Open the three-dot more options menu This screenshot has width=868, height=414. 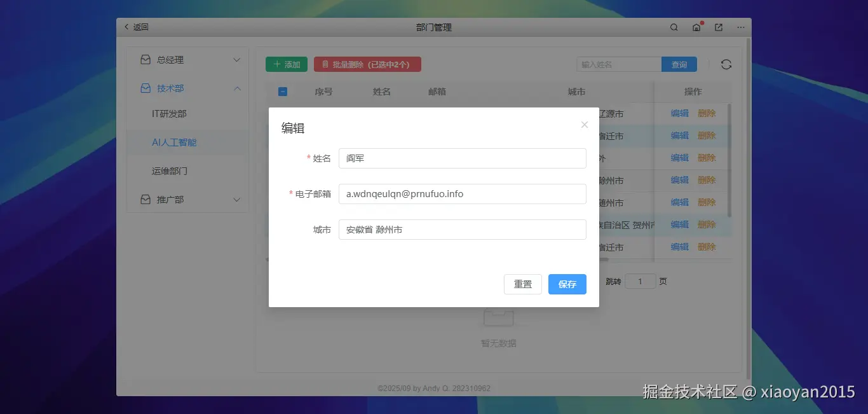(740, 27)
